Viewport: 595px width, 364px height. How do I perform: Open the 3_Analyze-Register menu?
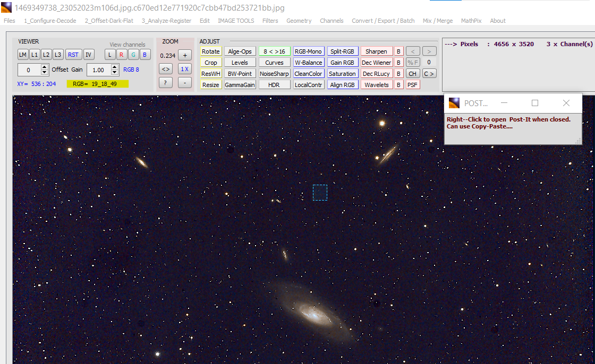(x=167, y=21)
